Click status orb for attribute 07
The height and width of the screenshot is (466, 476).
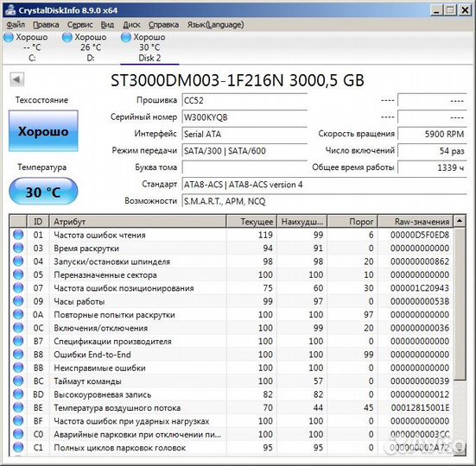click(18, 287)
